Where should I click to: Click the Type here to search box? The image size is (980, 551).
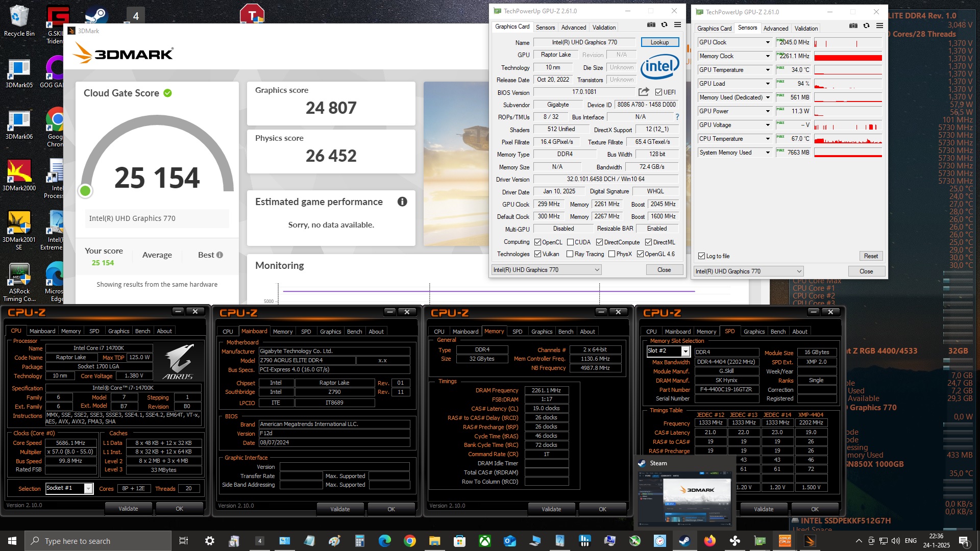pos(97,541)
